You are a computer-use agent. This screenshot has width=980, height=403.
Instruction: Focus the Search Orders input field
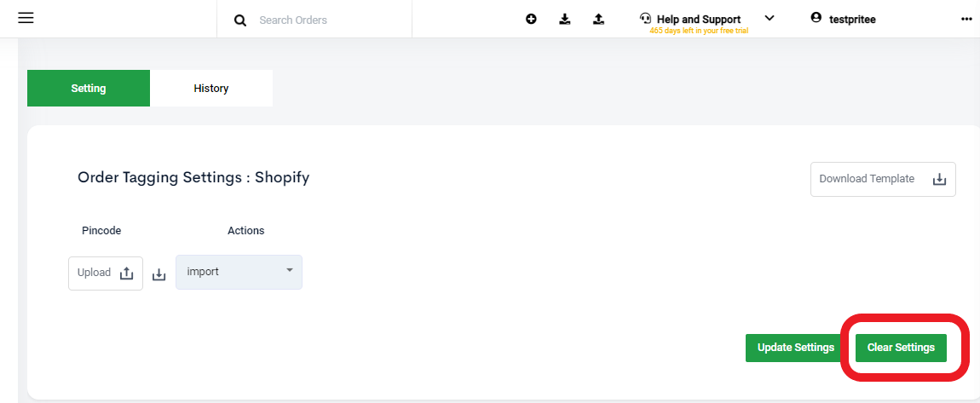click(331, 20)
